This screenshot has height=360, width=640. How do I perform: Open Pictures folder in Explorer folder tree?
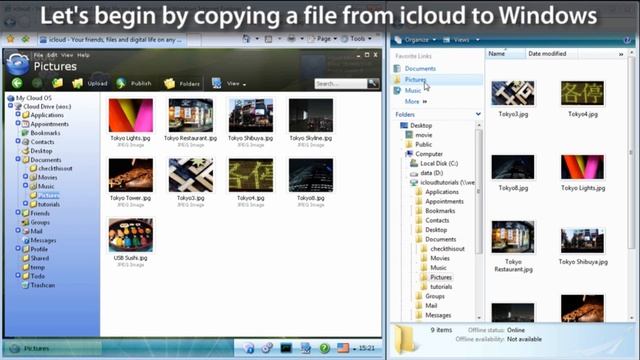pos(436,277)
